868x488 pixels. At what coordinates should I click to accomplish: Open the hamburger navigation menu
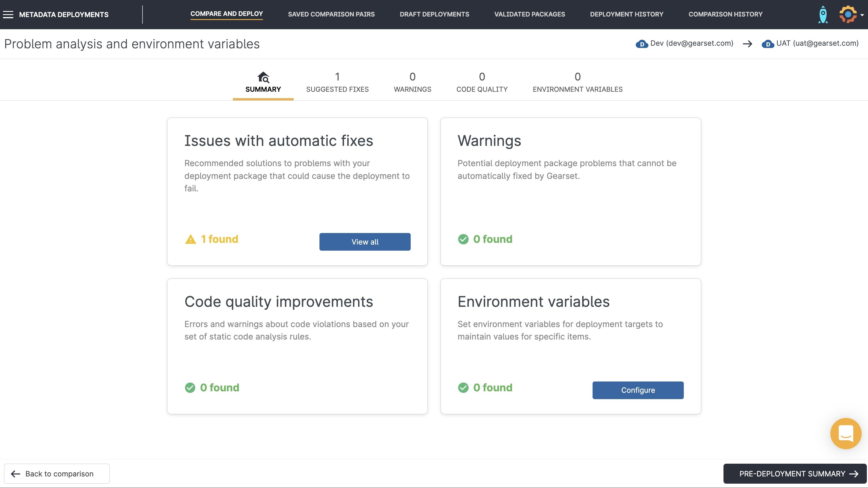point(8,14)
